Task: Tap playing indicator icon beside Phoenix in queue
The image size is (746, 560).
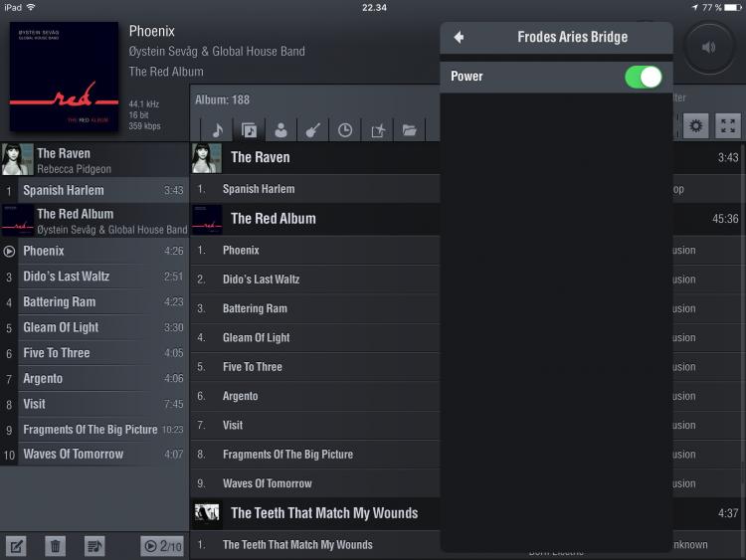Action: tap(9, 252)
